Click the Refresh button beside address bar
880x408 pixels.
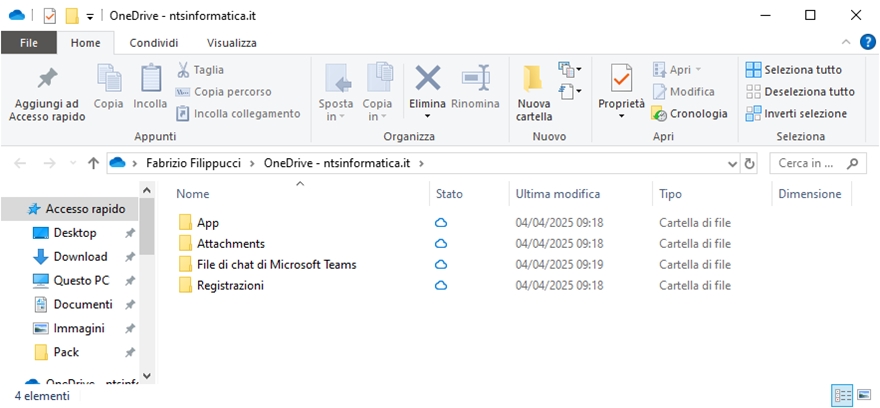click(749, 164)
